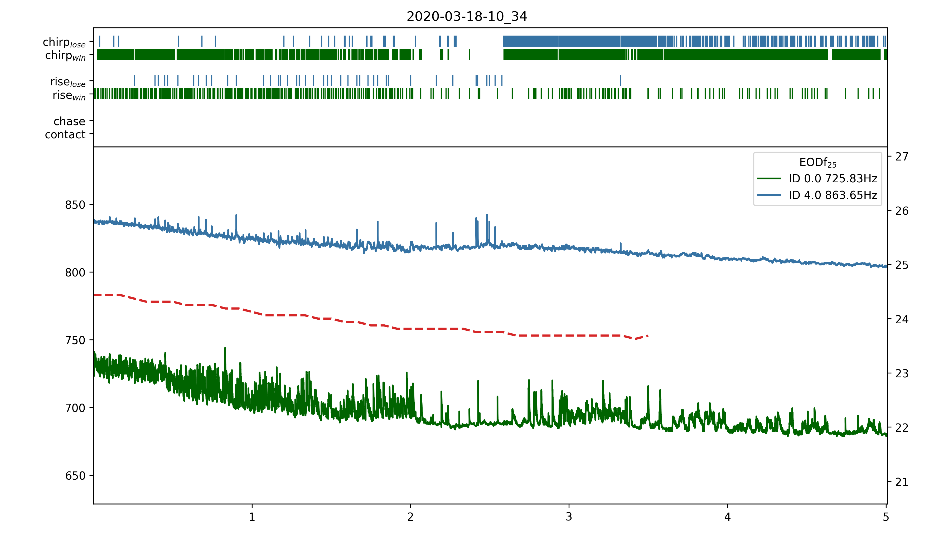Click the 27 right axis tick label
Image resolution: width=934 pixels, height=560 pixels.
(902, 157)
